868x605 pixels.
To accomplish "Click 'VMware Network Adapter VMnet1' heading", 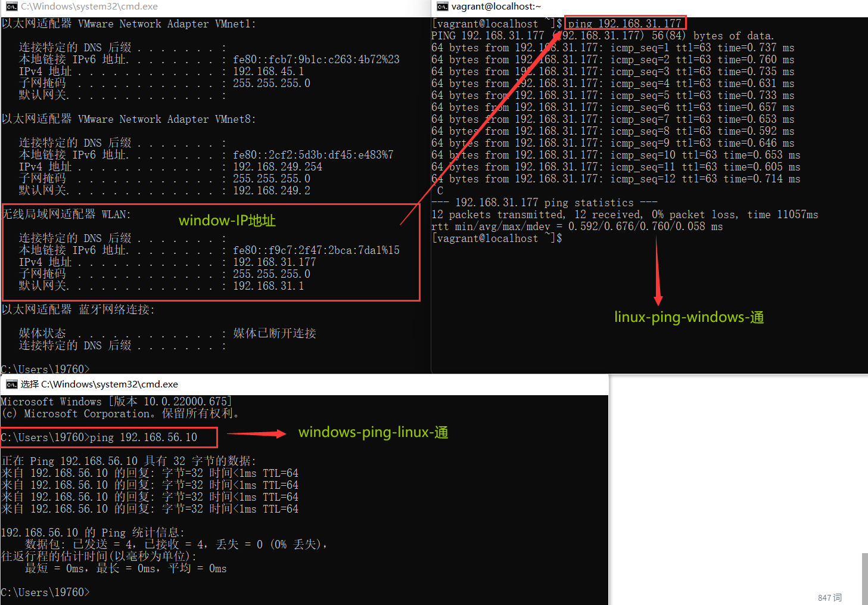I will (x=167, y=24).
